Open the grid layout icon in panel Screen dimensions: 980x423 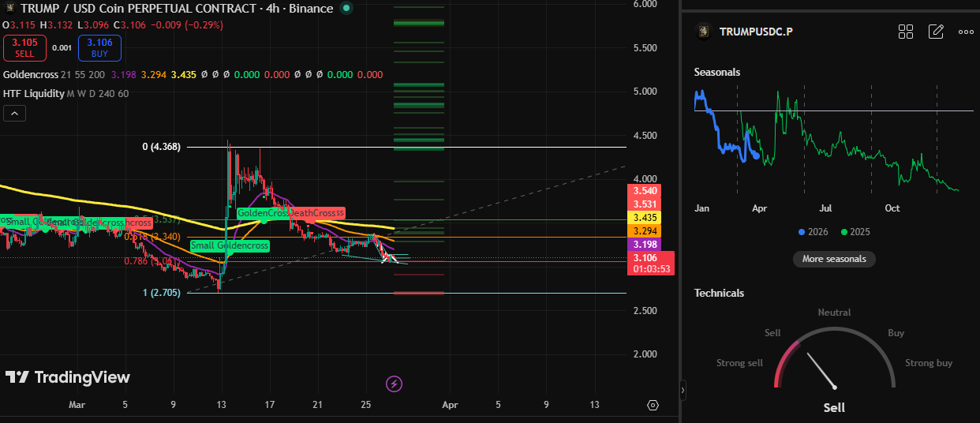[906, 32]
